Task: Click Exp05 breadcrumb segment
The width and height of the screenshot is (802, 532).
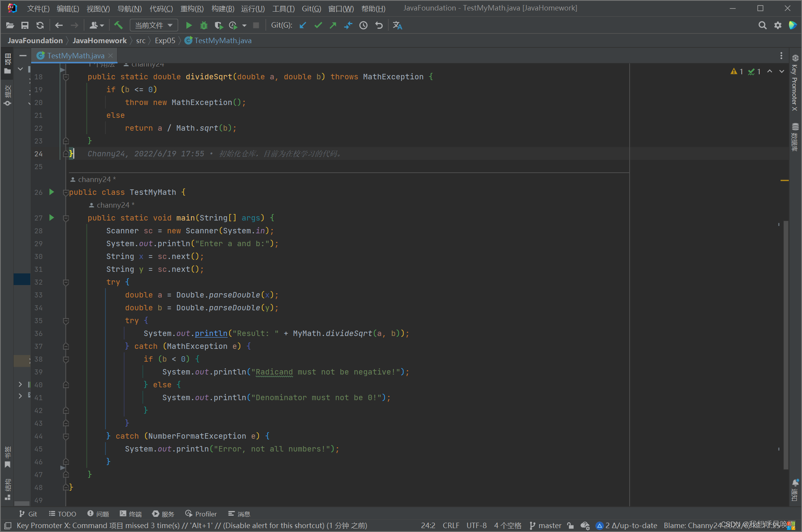Action: point(165,40)
